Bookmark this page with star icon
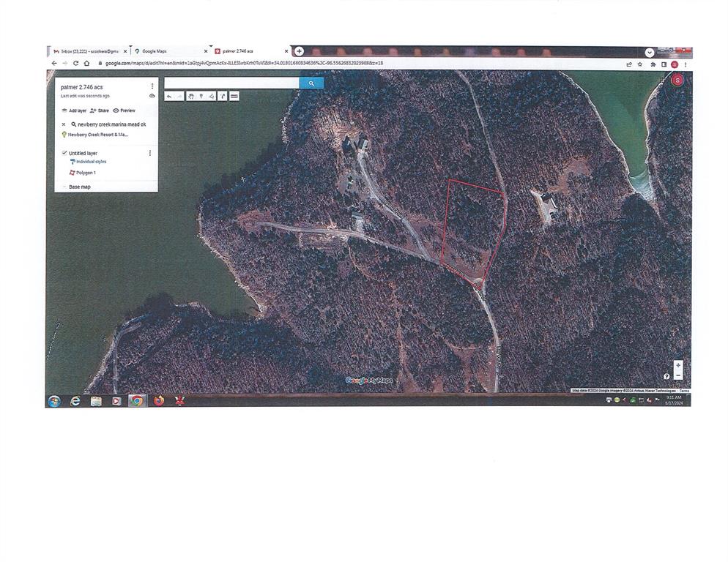The width and height of the screenshot is (728, 562). point(640,64)
